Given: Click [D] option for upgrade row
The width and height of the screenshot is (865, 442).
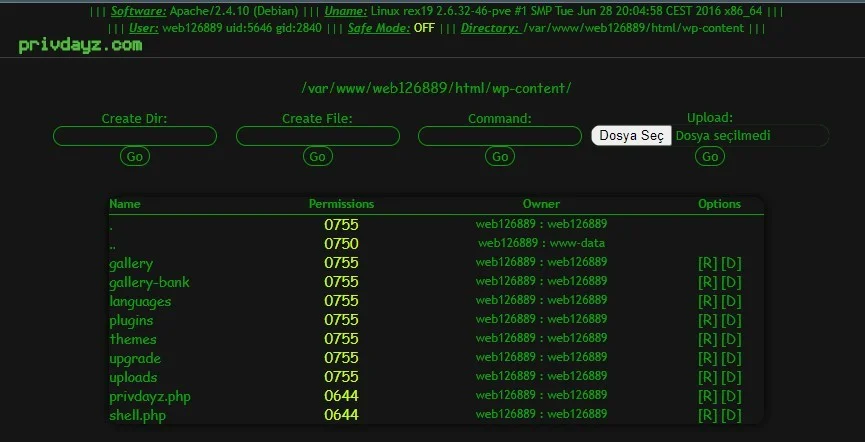Looking at the screenshot, I should tap(731, 358).
